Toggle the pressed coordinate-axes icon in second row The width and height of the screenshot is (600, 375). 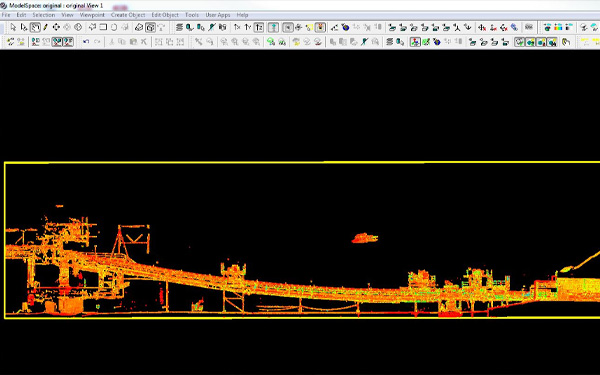click(415, 42)
